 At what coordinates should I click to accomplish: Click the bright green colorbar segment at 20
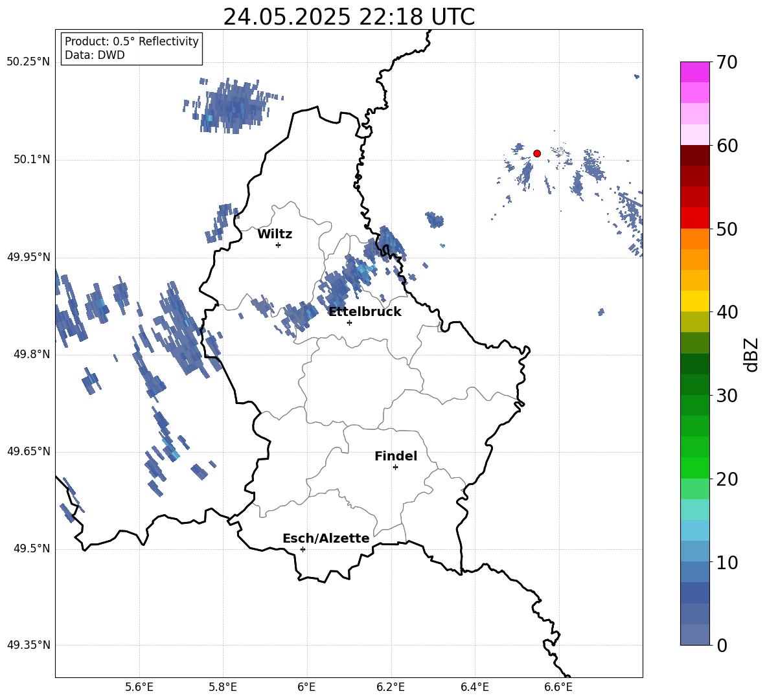694,468
